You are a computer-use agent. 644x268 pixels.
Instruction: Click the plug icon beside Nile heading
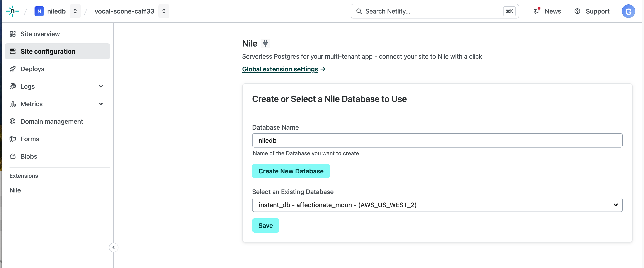click(265, 43)
